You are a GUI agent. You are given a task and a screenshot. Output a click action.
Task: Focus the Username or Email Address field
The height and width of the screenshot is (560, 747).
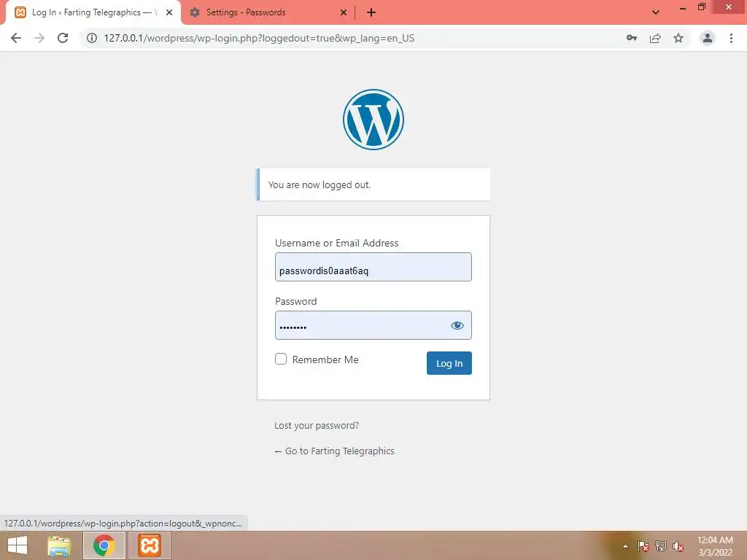[373, 267]
